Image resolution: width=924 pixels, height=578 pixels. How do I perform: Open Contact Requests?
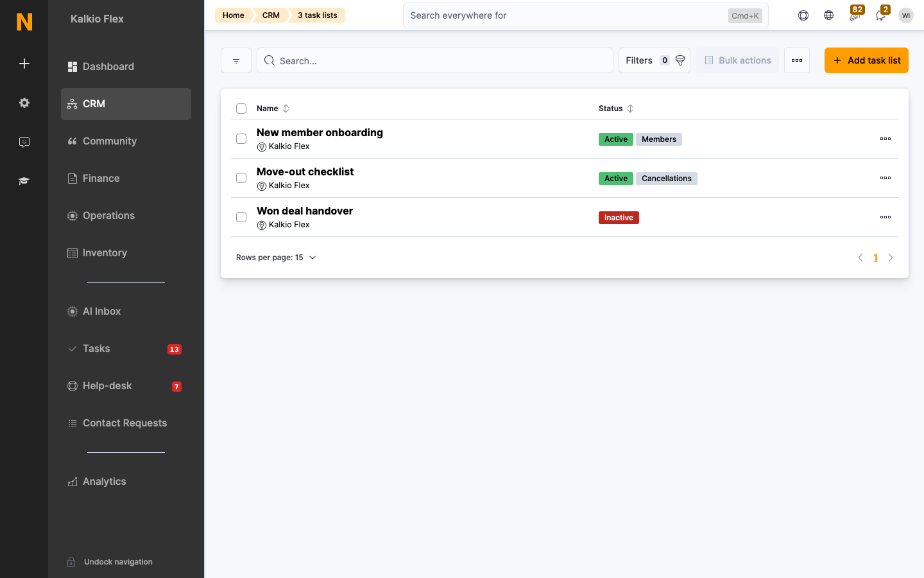coord(126,423)
